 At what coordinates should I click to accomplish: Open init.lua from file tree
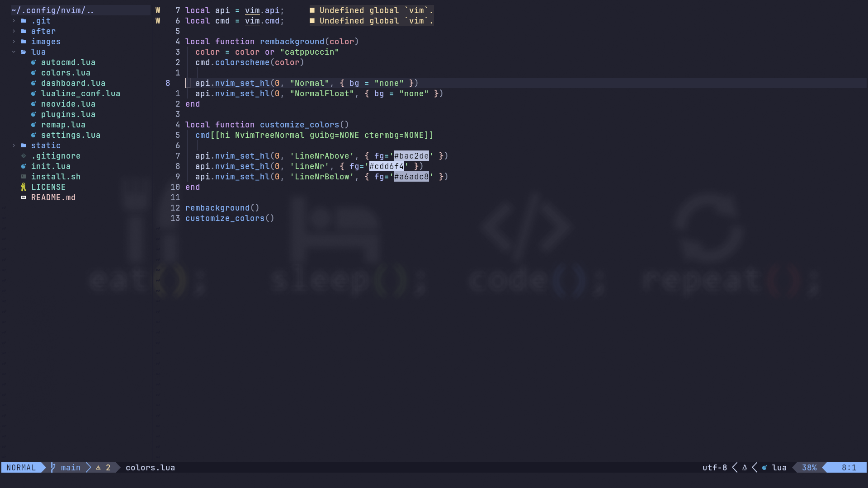coord(51,166)
